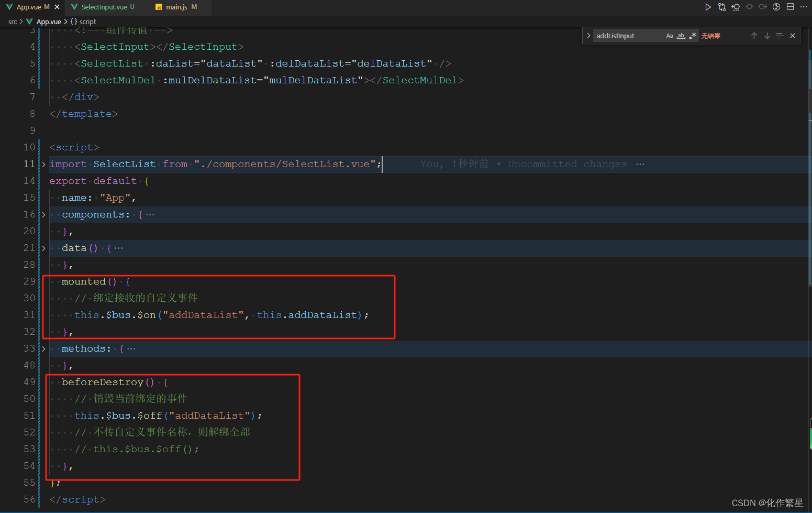Go to next change commit icon
812x513 pixels.
click(x=763, y=7)
